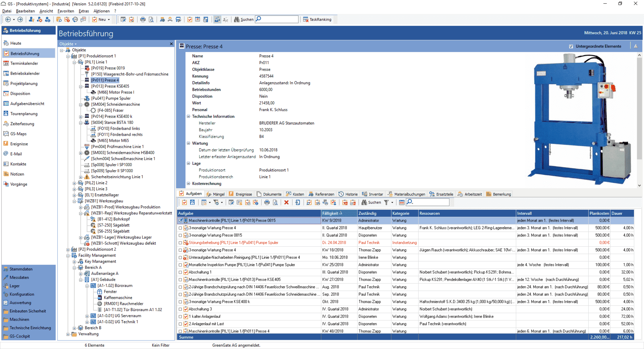Open the Extras menu
The width and height of the screenshot is (644, 349).
coord(83,11)
